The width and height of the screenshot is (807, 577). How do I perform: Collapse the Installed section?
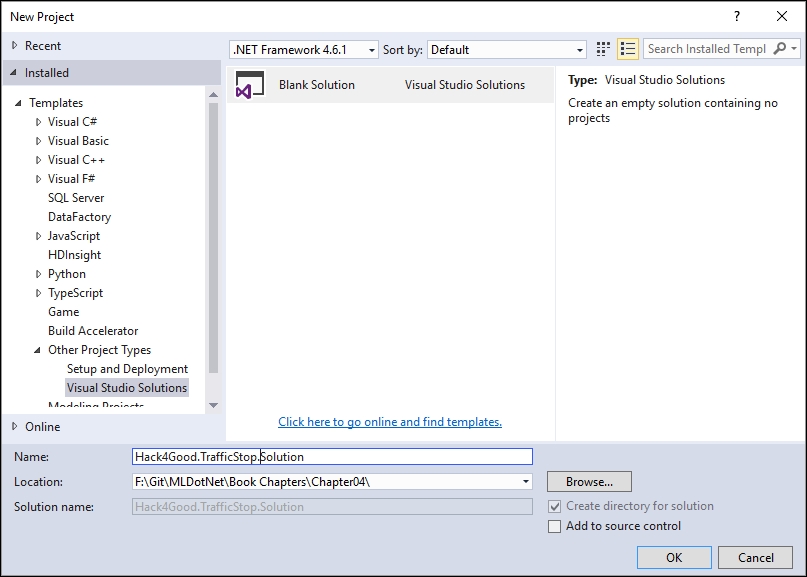[14, 73]
